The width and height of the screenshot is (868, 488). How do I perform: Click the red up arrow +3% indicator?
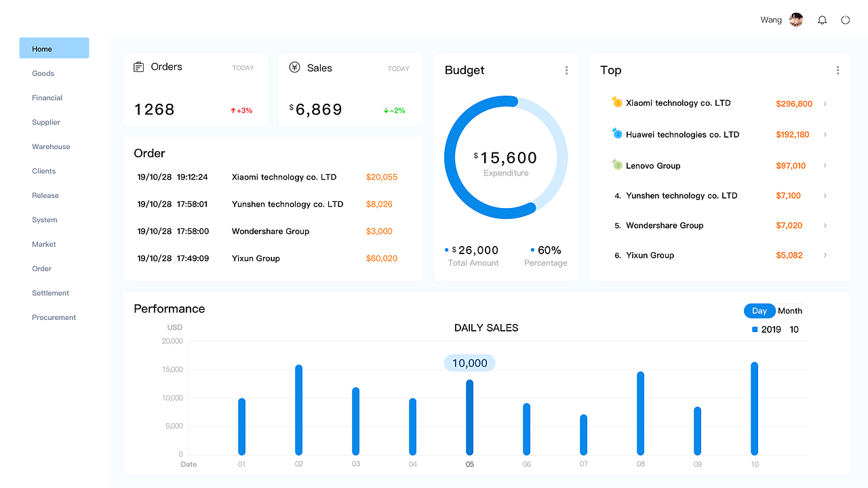coord(241,110)
